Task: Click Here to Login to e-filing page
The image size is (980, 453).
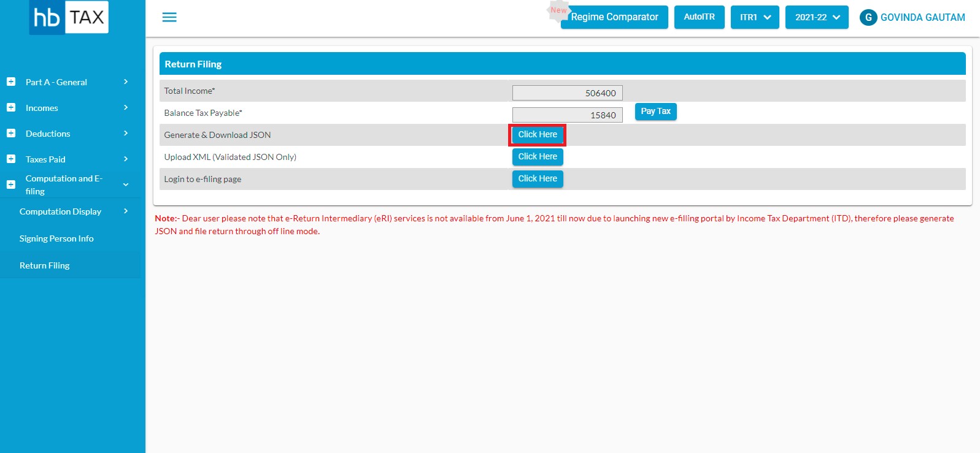Action: point(538,179)
